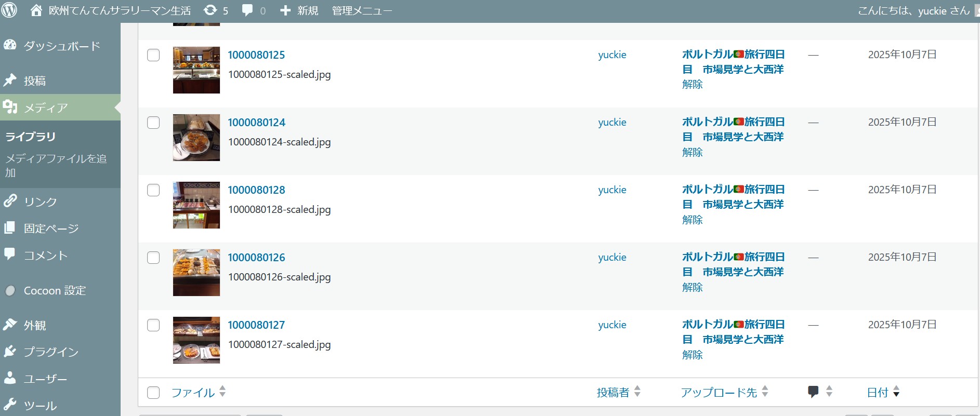Sort by 日付 column header
The height and width of the screenshot is (416, 980).
pyautogui.click(x=878, y=393)
